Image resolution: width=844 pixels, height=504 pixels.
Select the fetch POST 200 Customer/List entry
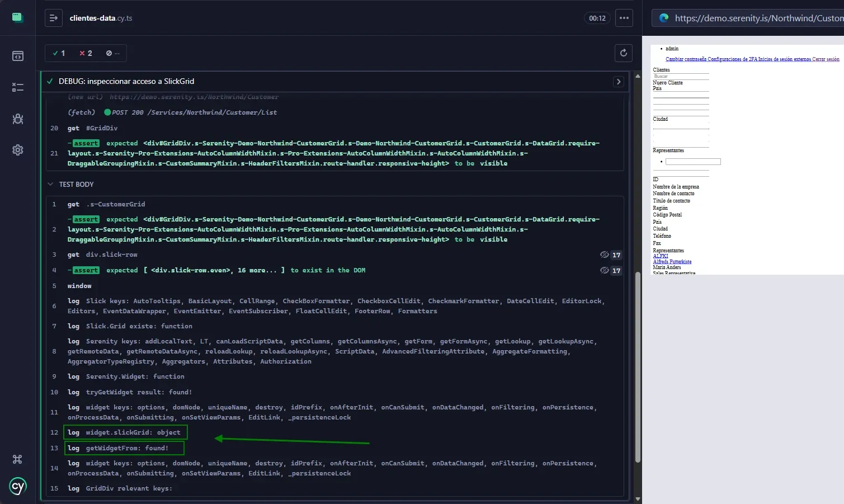pos(335,112)
